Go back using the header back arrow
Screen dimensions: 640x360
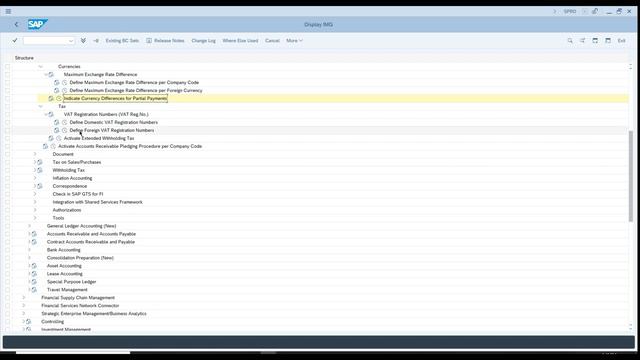pos(16,24)
